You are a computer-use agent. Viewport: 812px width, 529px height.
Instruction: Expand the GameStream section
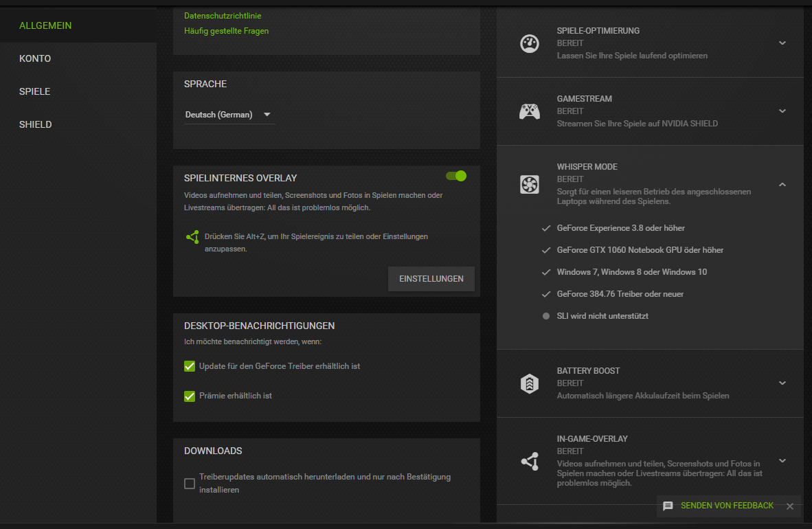click(782, 111)
